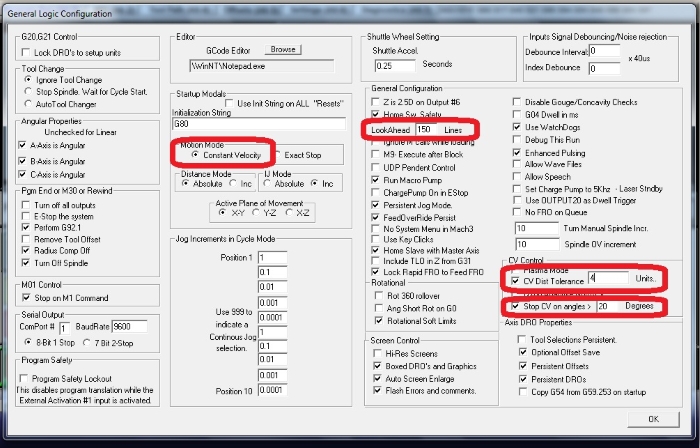
Task: Toggle Enhanced Pulsing checkbox
Action: (517, 153)
